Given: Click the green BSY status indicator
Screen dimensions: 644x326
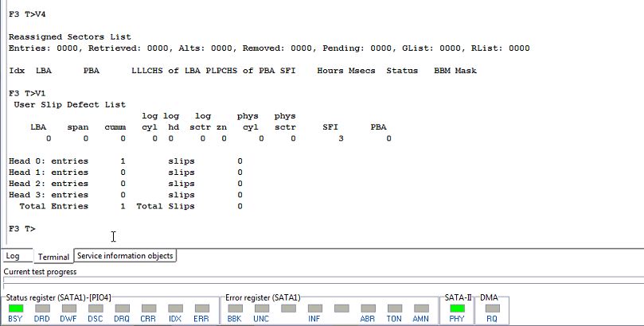Looking at the screenshot, I should [x=16, y=309].
